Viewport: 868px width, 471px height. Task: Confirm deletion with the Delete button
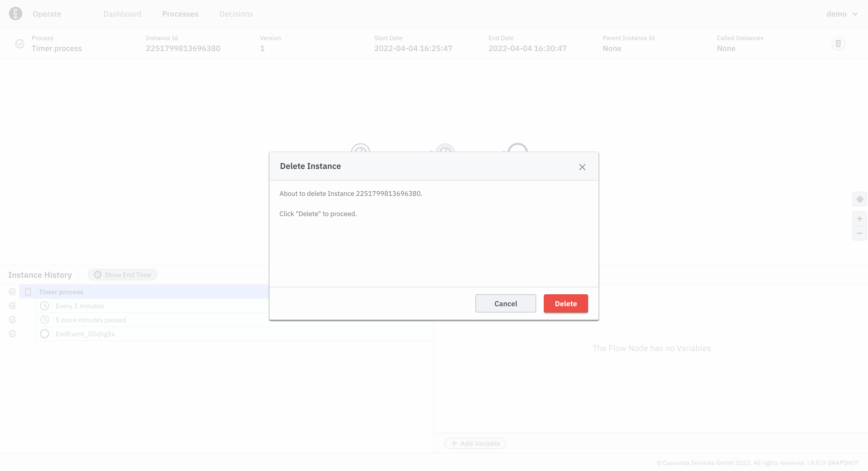565,303
